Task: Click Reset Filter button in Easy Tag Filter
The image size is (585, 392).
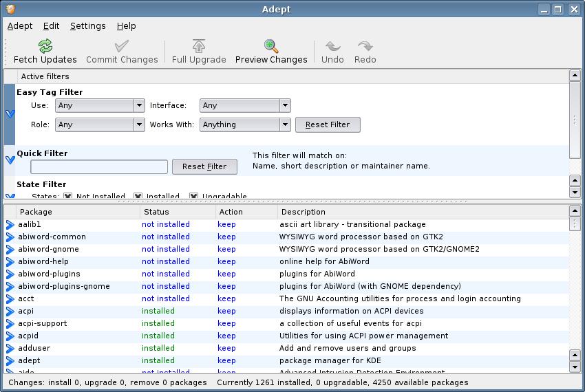Action: coord(328,124)
